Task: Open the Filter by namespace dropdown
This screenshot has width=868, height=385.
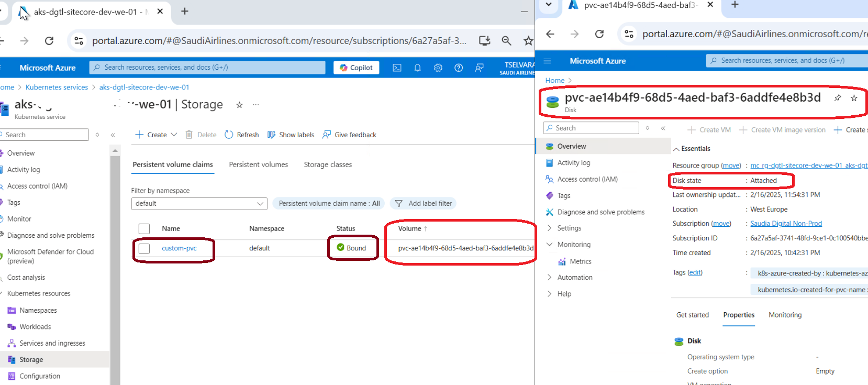Action: (x=199, y=203)
